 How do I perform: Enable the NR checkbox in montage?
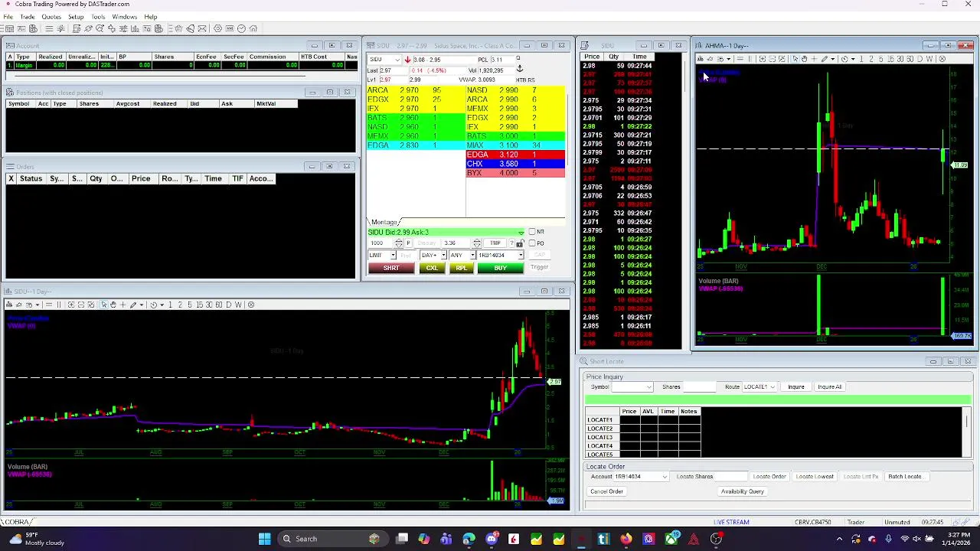pyautogui.click(x=532, y=231)
